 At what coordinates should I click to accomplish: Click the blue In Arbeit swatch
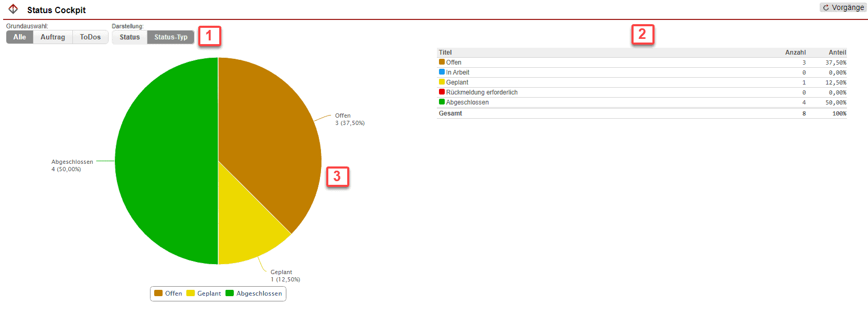point(442,72)
